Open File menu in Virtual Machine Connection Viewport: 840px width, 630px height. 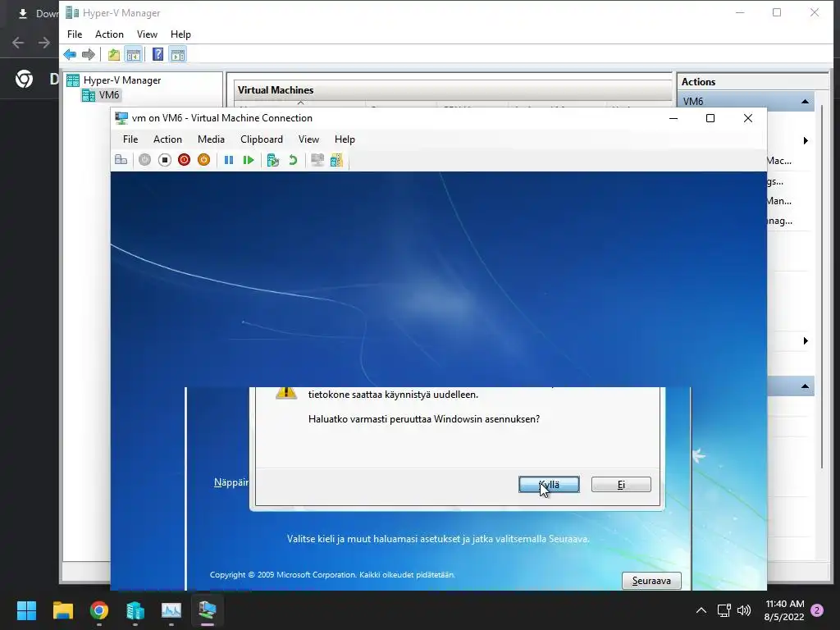[x=130, y=139]
